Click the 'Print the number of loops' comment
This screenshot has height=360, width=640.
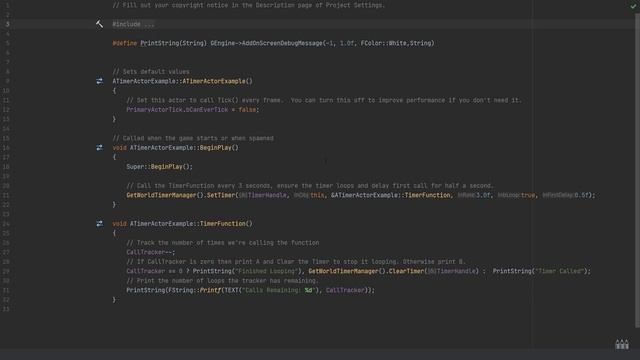pos(222,281)
